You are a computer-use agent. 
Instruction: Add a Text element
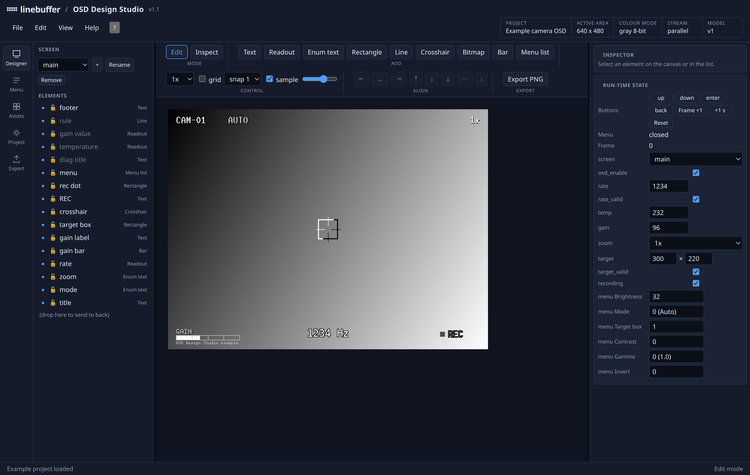click(x=250, y=52)
